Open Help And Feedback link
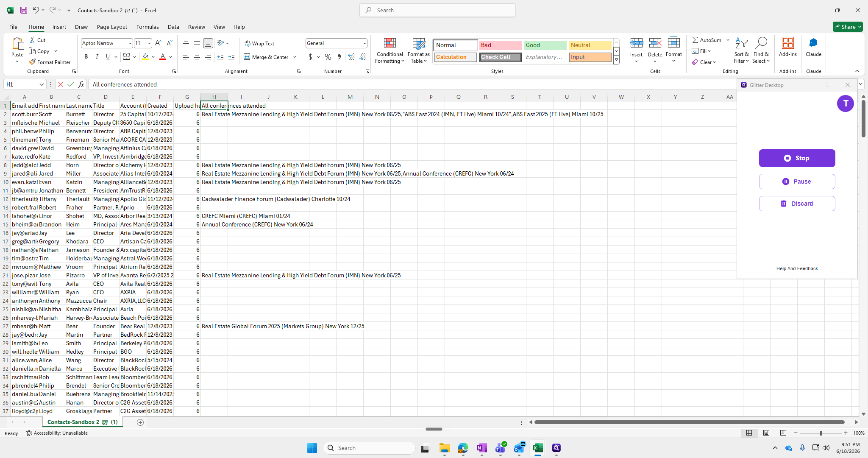 pyautogui.click(x=797, y=268)
